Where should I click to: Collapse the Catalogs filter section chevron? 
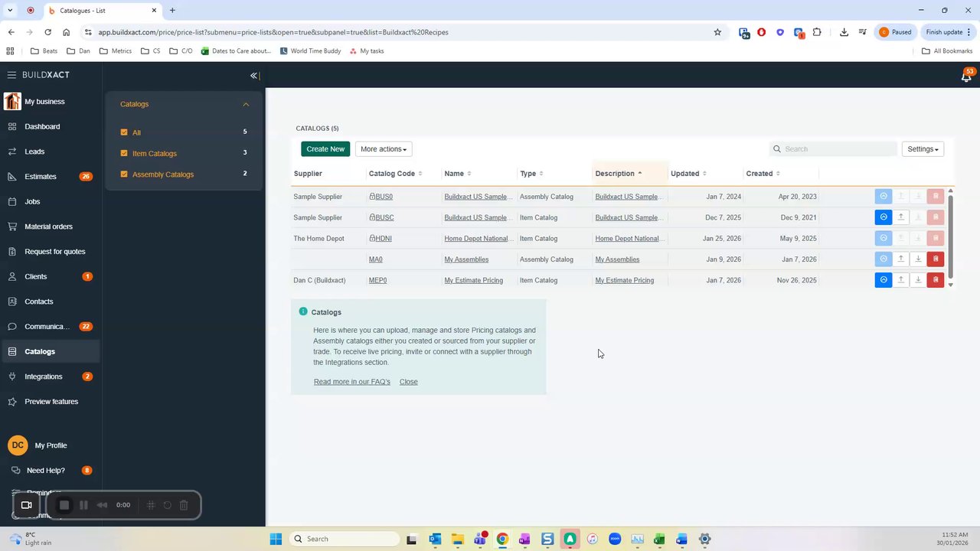[x=246, y=104]
